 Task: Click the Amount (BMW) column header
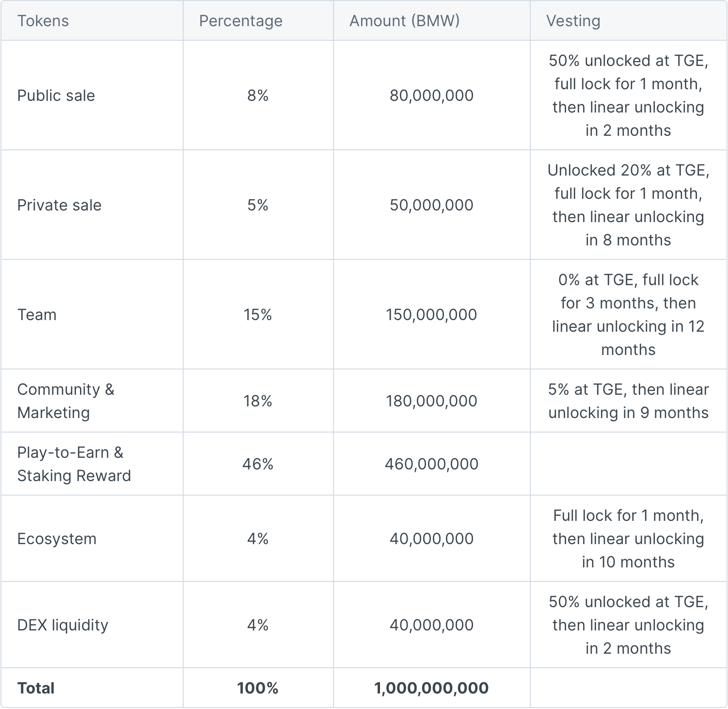coord(405,21)
